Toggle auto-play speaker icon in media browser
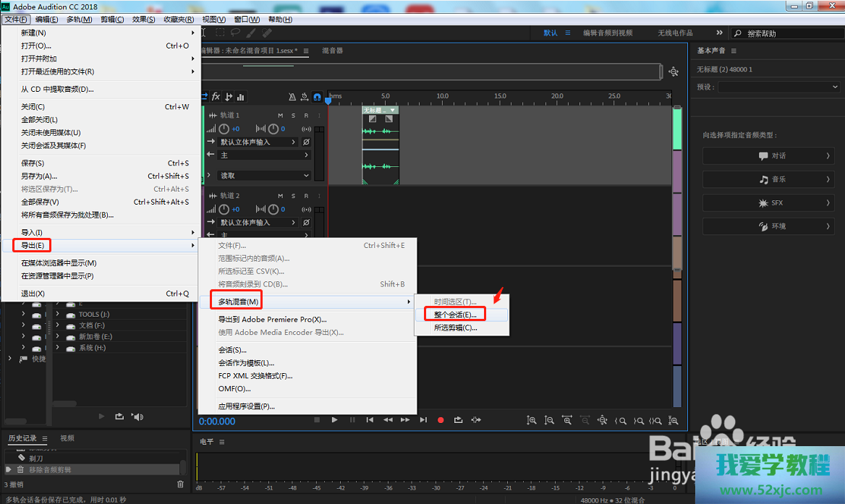This screenshot has width=845, height=504. pyautogui.click(x=137, y=417)
